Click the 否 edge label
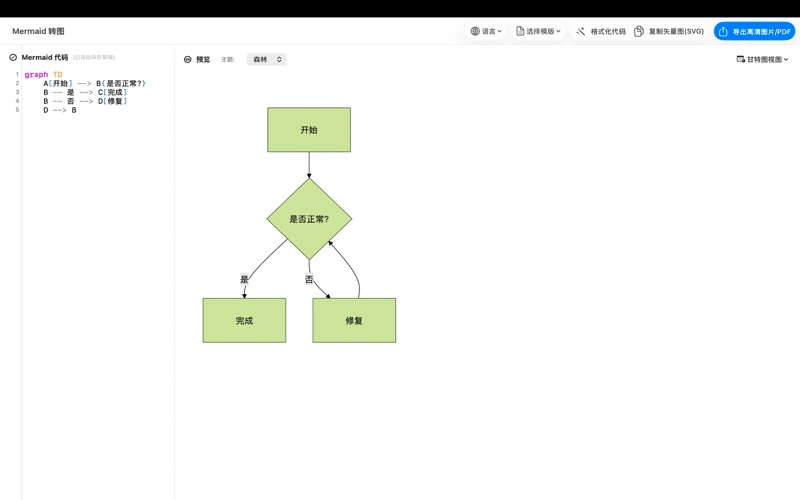800x500 pixels. tap(309, 279)
